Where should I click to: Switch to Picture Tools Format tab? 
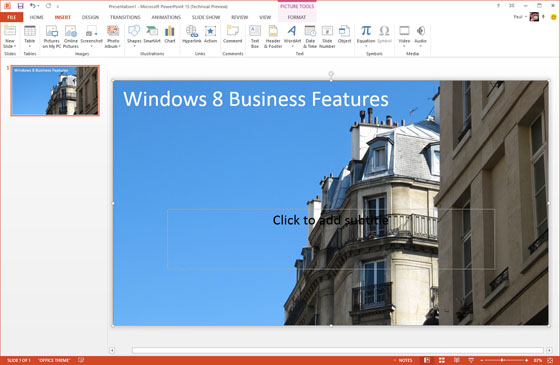(x=297, y=17)
